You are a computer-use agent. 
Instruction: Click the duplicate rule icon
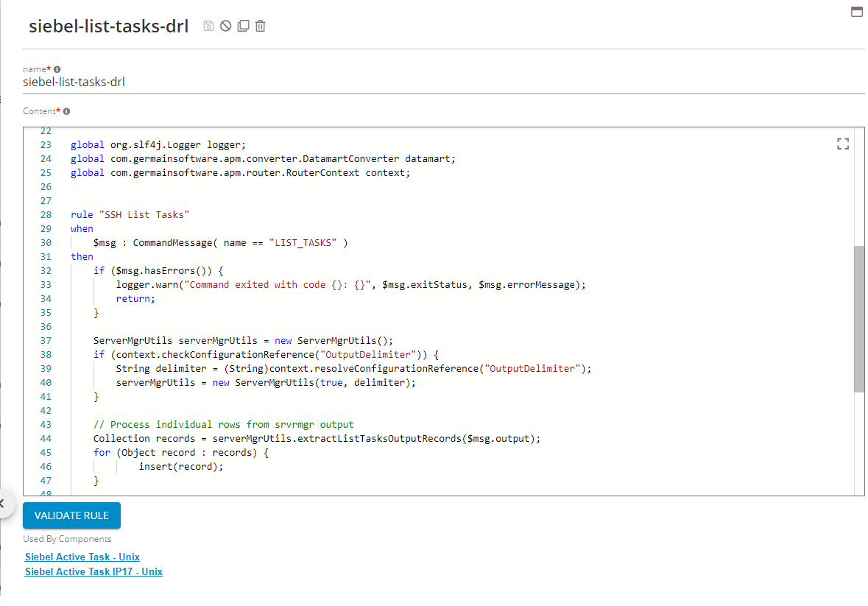243,27
